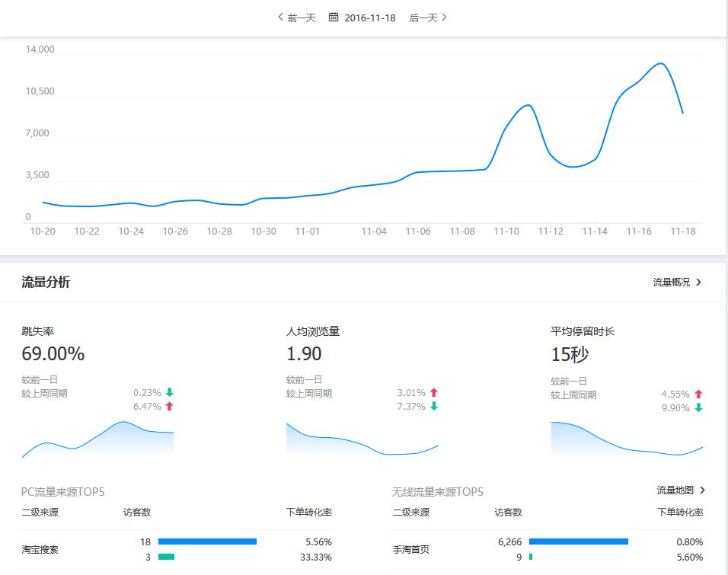
Task: Click red up arrow next to 3.01%
Action: coord(433,393)
